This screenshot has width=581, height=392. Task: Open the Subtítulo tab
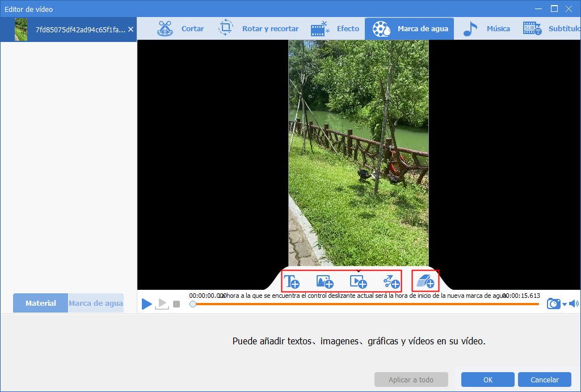551,28
